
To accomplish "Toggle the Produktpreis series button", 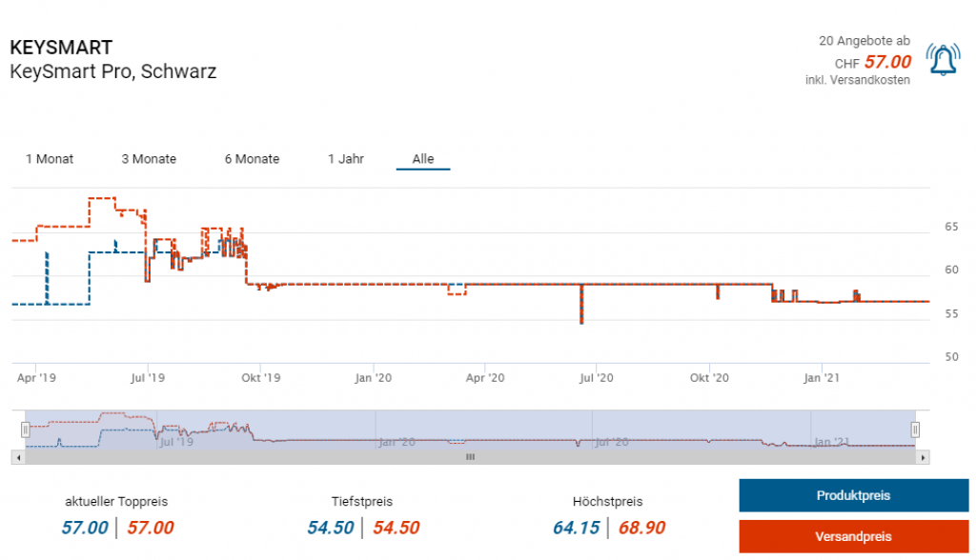I will click(853, 496).
